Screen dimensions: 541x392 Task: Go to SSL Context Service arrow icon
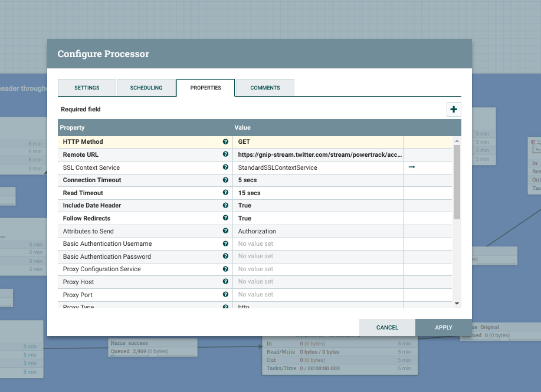click(412, 167)
